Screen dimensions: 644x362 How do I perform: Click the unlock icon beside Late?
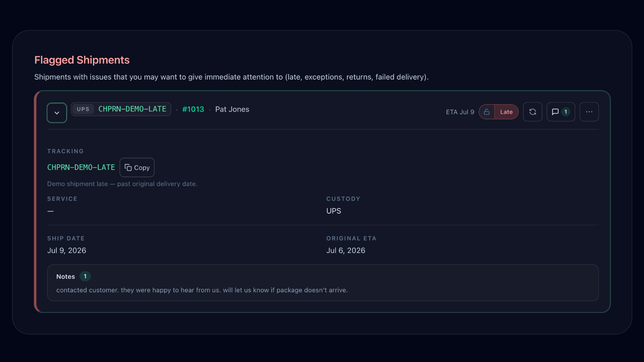click(x=487, y=112)
